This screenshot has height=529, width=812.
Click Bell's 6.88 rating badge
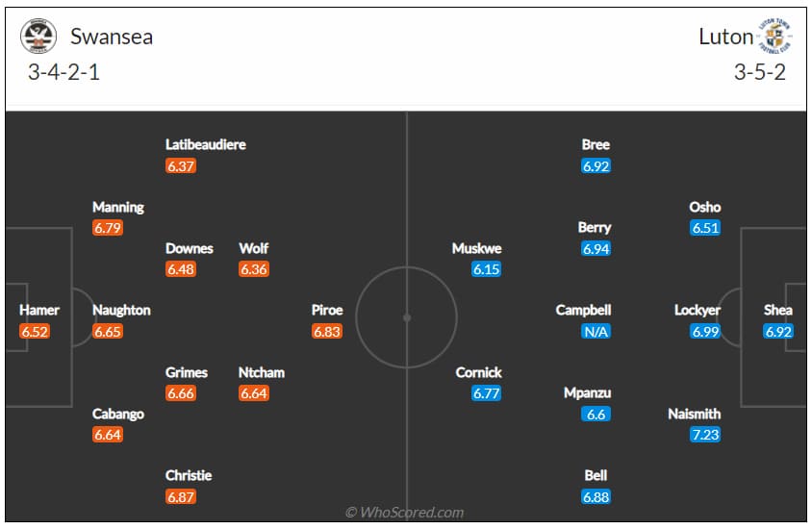coord(596,497)
